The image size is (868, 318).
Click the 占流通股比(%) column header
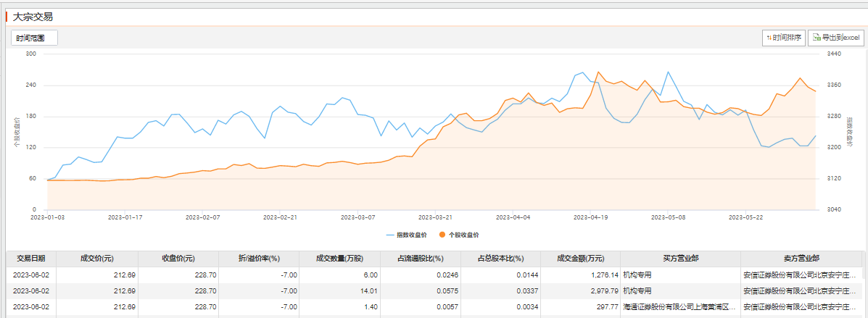point(420,259)
